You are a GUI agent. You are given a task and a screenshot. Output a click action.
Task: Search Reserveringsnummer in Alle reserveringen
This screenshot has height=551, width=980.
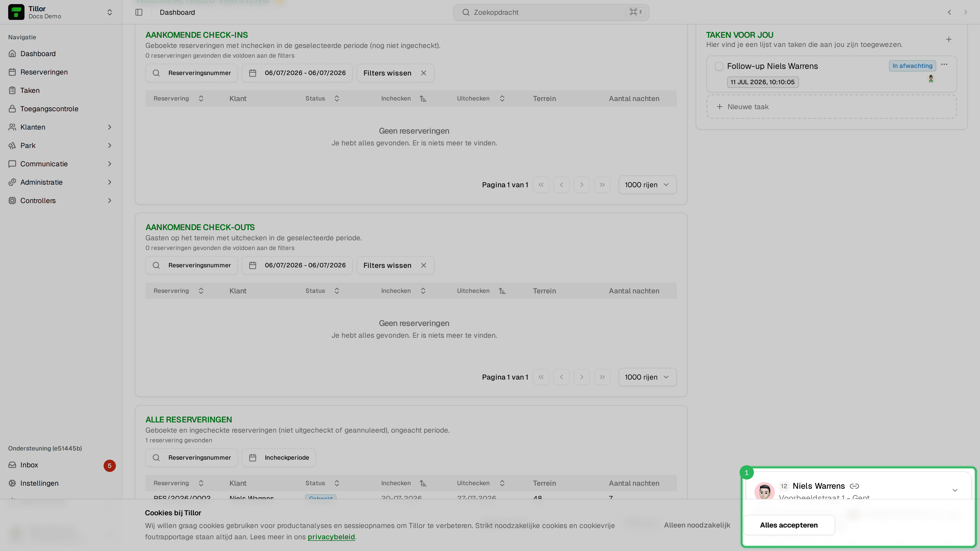tap(191, 458)
